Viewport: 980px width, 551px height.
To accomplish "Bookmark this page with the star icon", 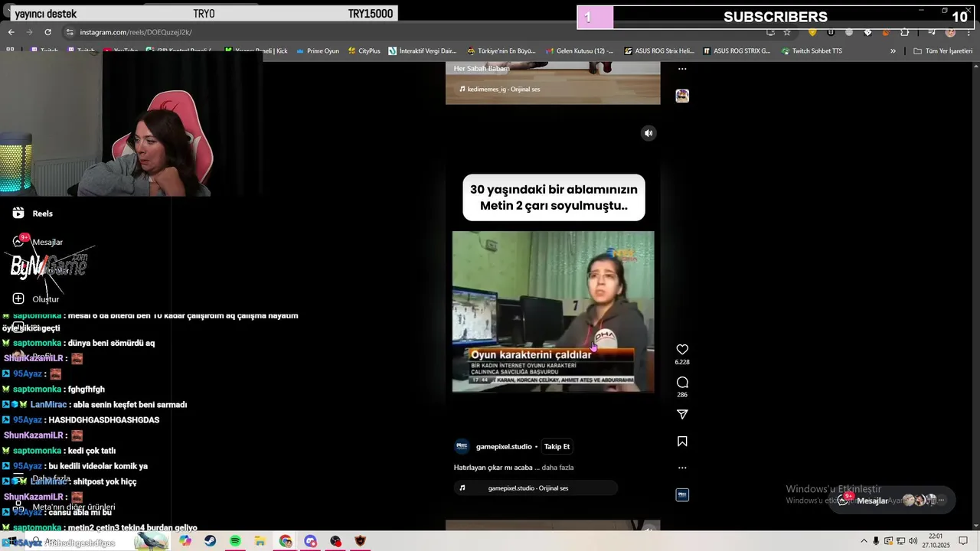I will [x=786, y=32].
